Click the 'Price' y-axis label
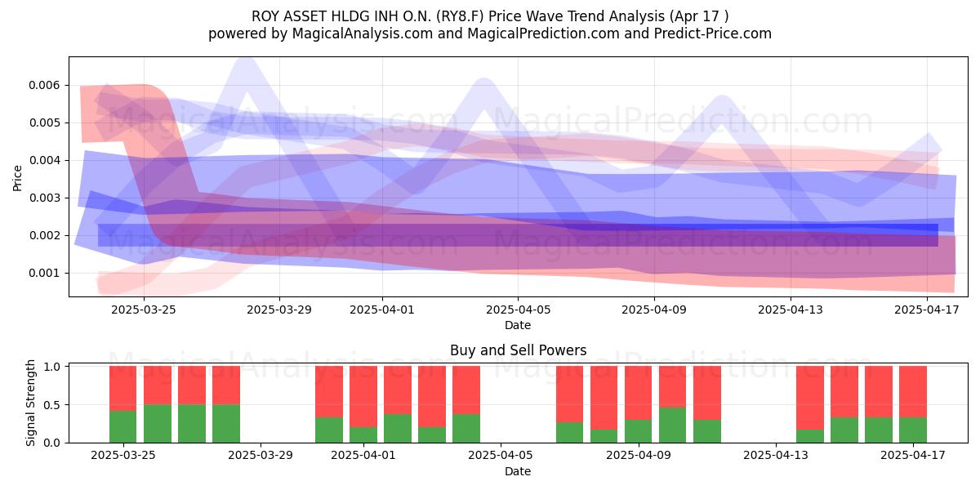The width and height of the screenshot is (980, 490). (x=18, y=176)
